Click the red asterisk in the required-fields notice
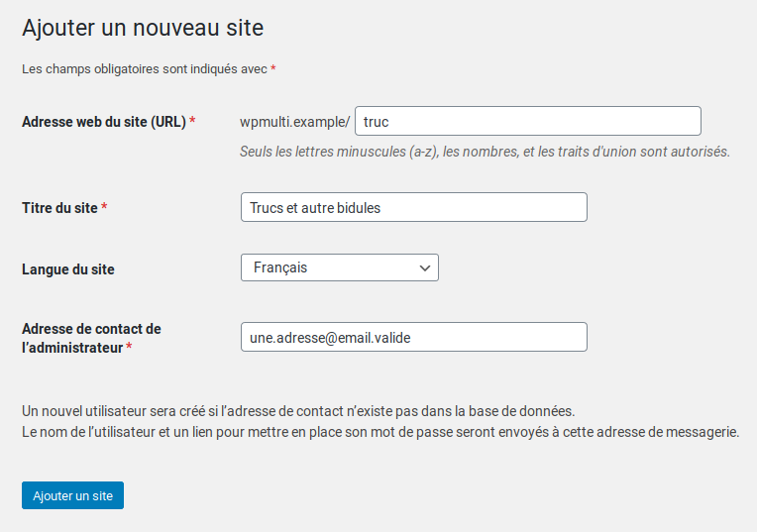The width and height of the screenshot is (757, 532). coord(273,69)
